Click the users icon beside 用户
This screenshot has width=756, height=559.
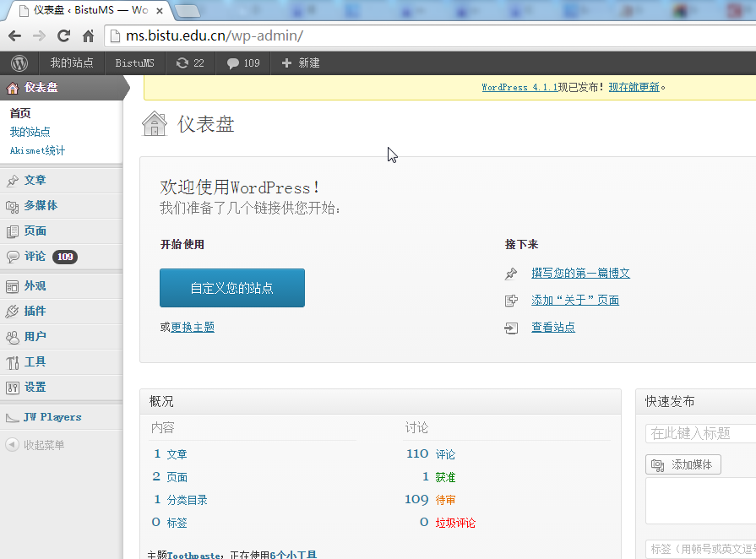click(x=13, y=337)
